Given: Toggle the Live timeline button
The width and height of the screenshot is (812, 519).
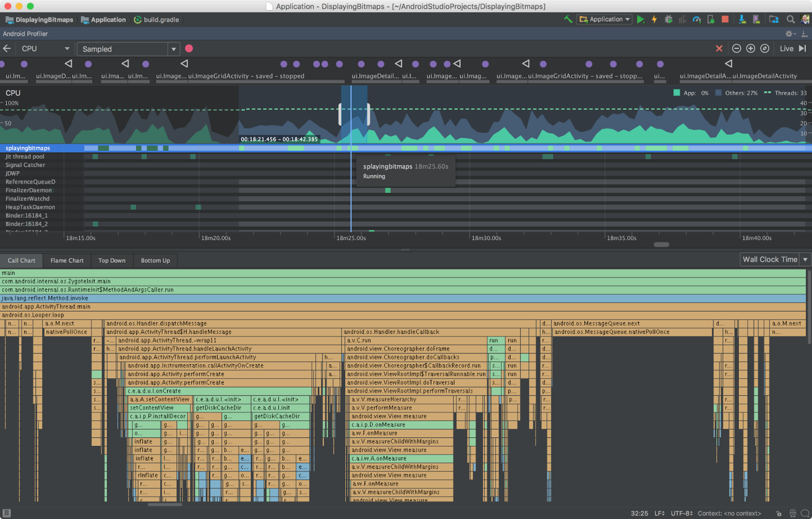Looking at the screenshot, I should 787,49.
